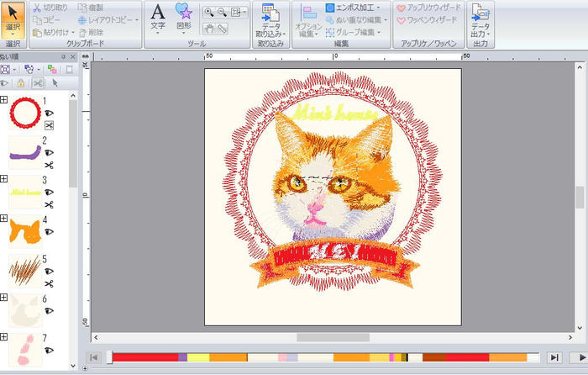Open the エンボス加工 dropdown
Viewport: 588px width, 375px height.
coord(353,8)
